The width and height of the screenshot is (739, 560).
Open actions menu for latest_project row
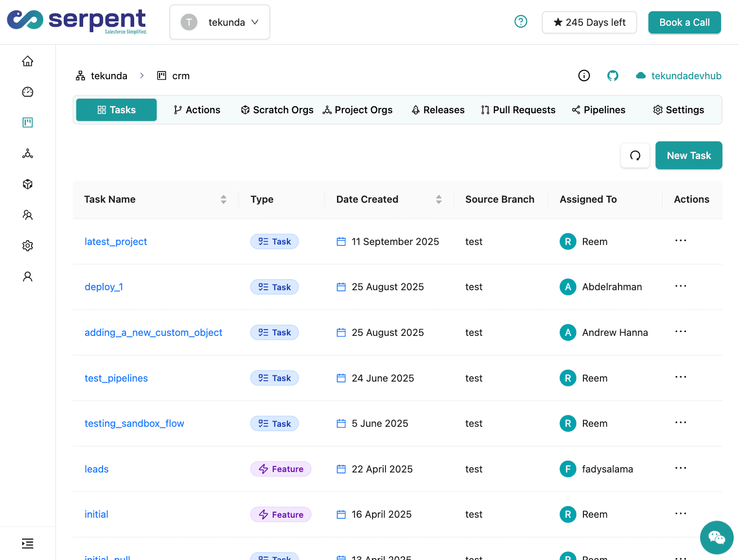[x=680, y=241]
